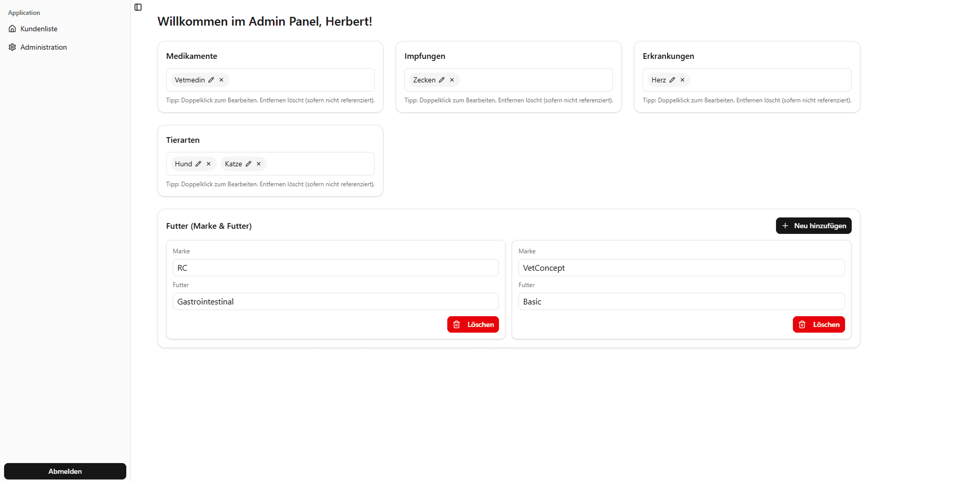Viewport: 980px width, 481px height.
Task: Delete the RC Gastrointestinal food entry
Action: (473, 324)
